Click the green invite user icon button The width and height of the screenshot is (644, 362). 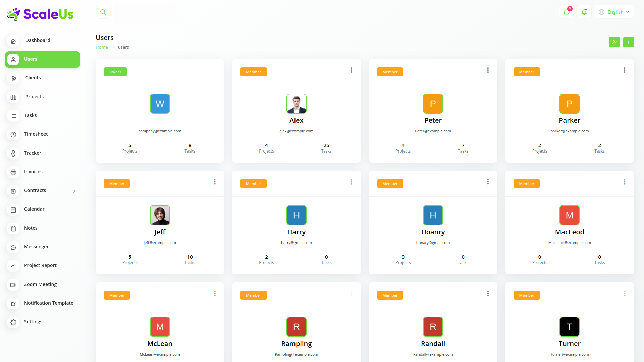[614, 42]
